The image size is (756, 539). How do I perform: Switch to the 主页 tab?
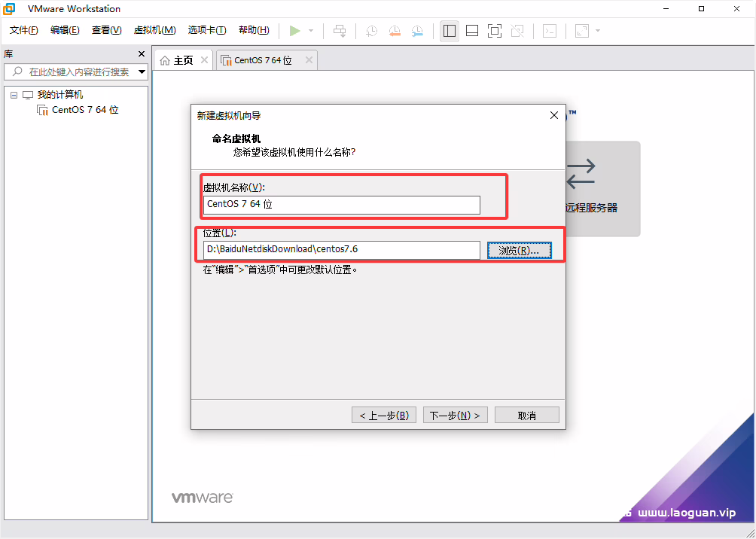pos(181,59)
